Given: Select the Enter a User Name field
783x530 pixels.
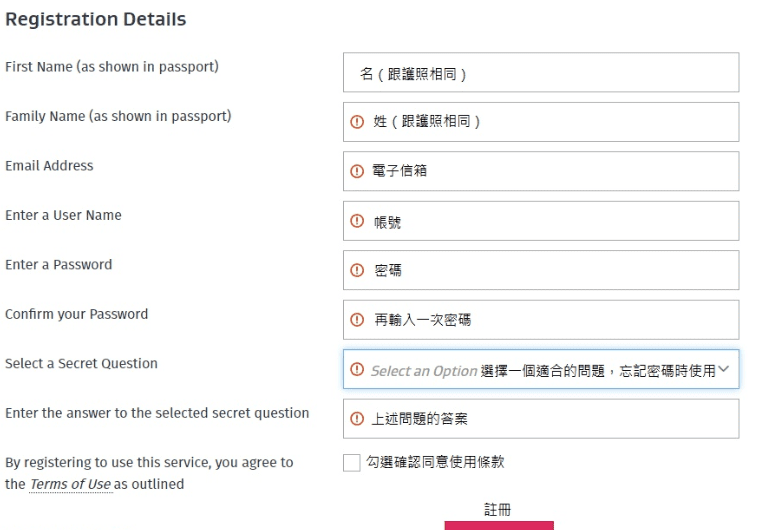Looking at the screenshot, I should point(541,221).
